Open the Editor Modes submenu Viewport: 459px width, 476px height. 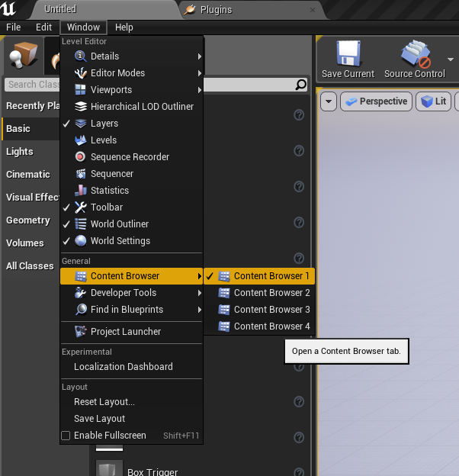click(x=131, y=73)
